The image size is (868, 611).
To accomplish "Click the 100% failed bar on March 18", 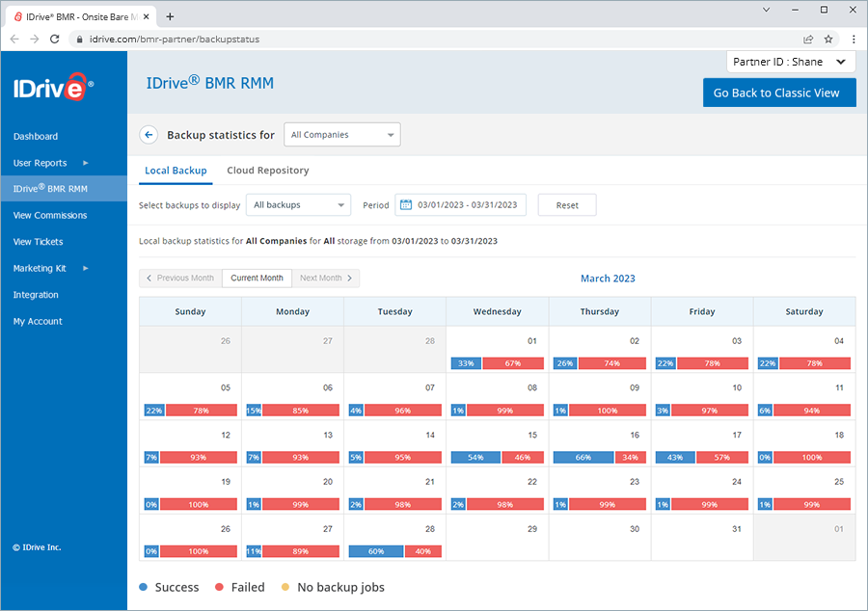I will (812, 457).
